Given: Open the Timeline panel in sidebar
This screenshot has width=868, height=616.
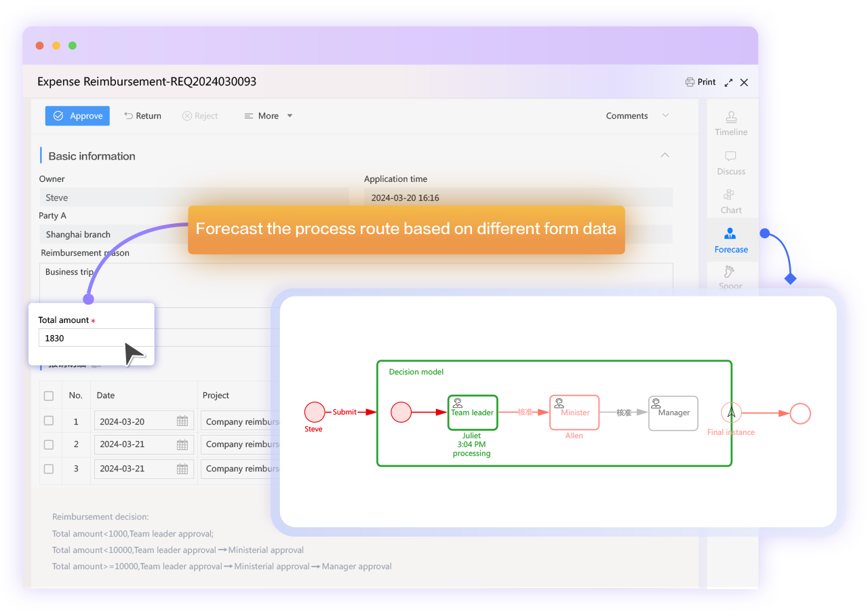Looking at the screenshot, I should pos(731,123).
